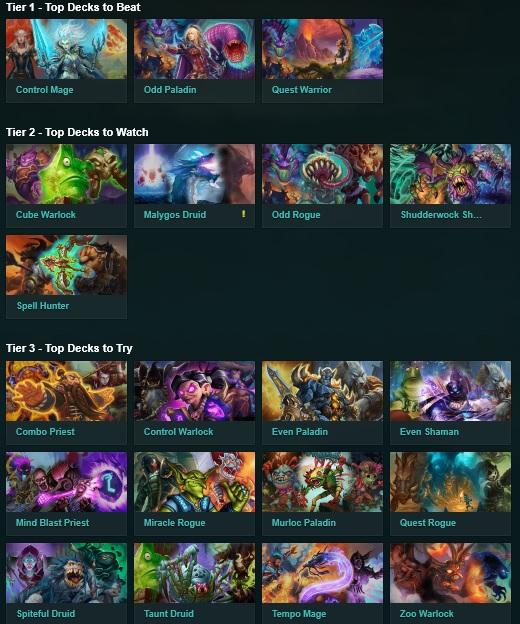
Task: Click the Quest Rogue deck artwork
Action: [x=450, y=482]
